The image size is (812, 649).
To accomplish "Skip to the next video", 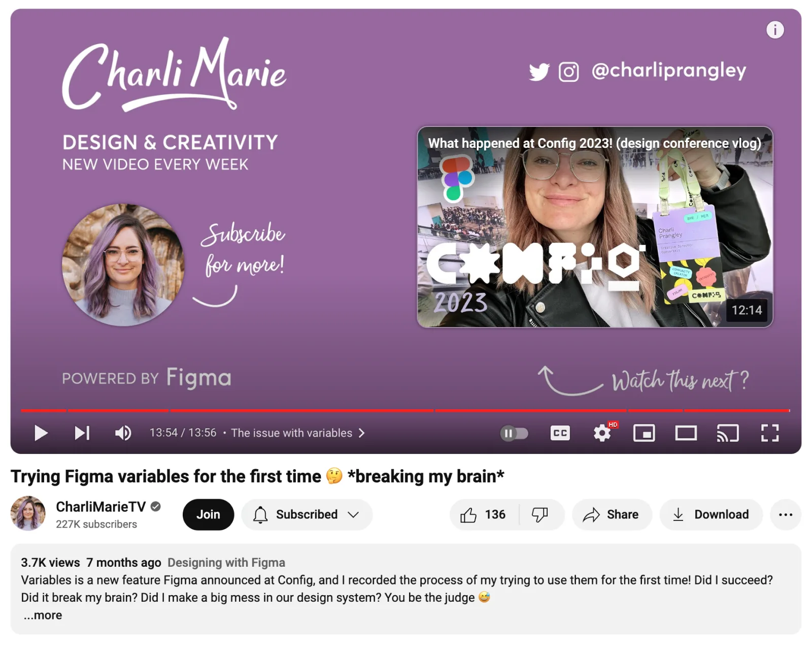I will coord(82,433).
